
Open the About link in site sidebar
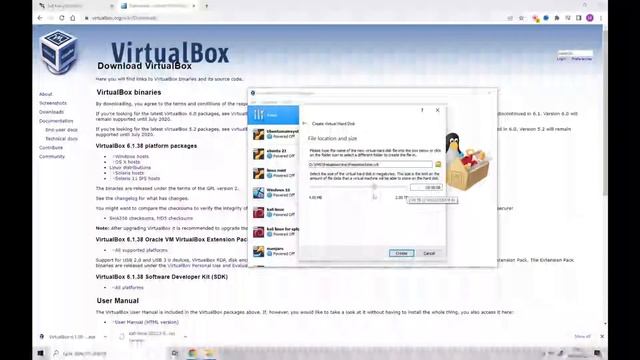46,94
